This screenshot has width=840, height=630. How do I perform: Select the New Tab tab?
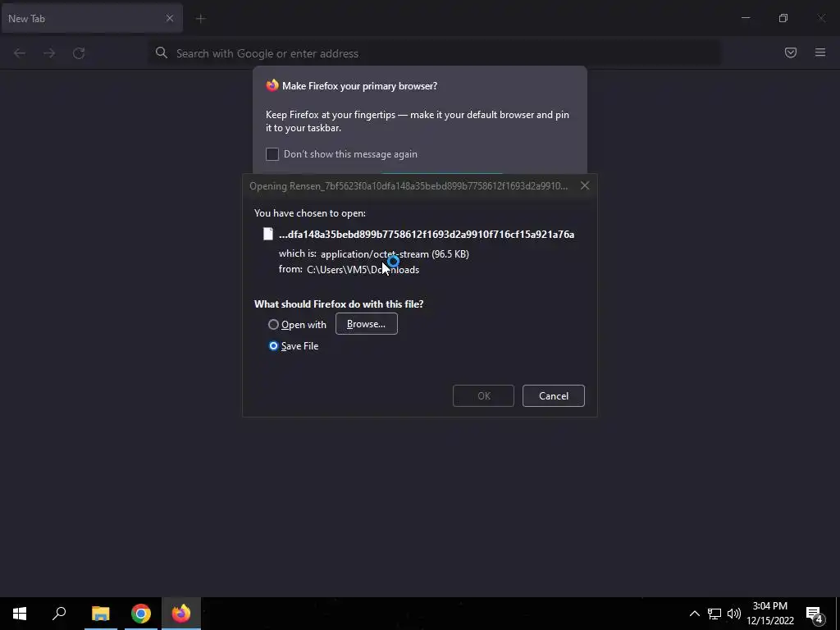coord(92,18)
